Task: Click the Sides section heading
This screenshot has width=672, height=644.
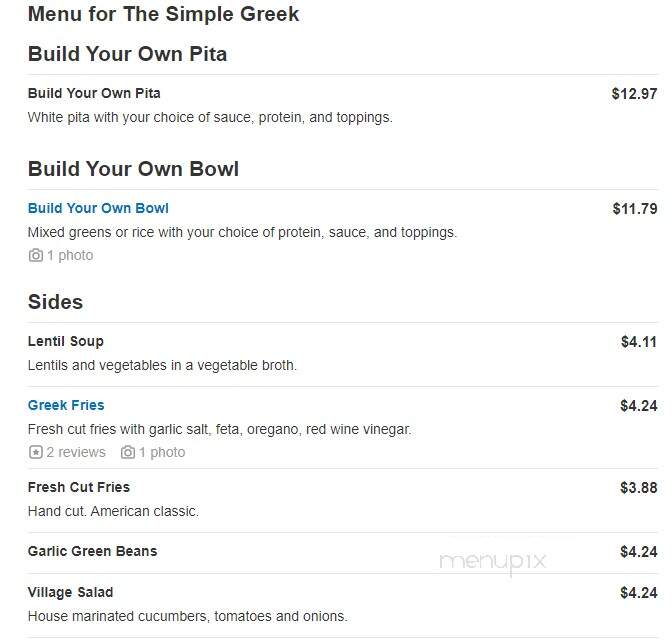Action: 55,302
